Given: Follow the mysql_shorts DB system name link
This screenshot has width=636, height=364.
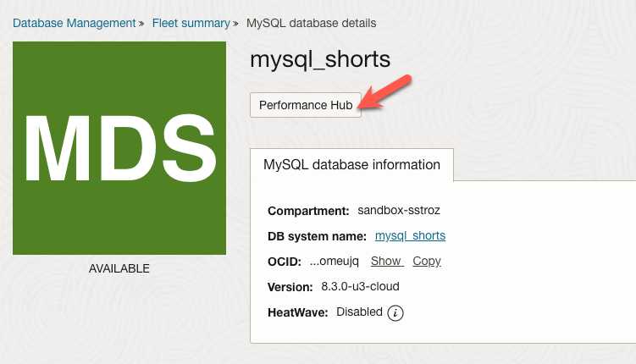Looking at the screenshot, I should tap(410, 235).
